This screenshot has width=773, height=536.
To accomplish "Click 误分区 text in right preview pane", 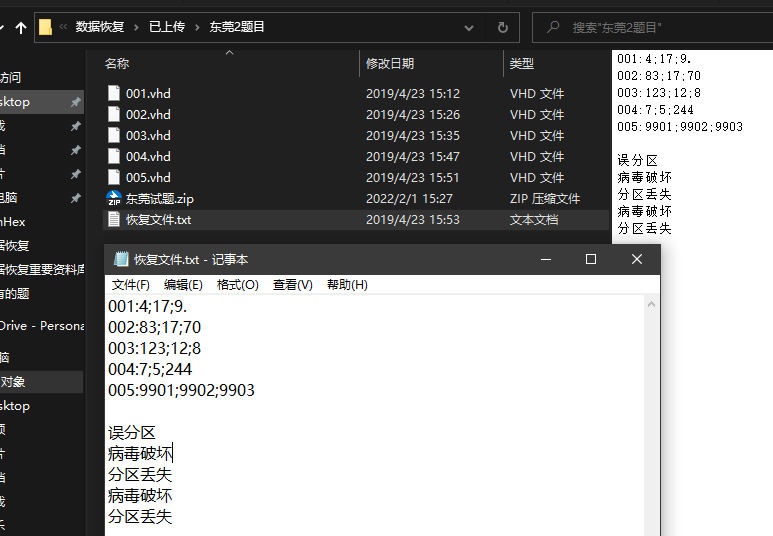I will click(x=637, y=160).
